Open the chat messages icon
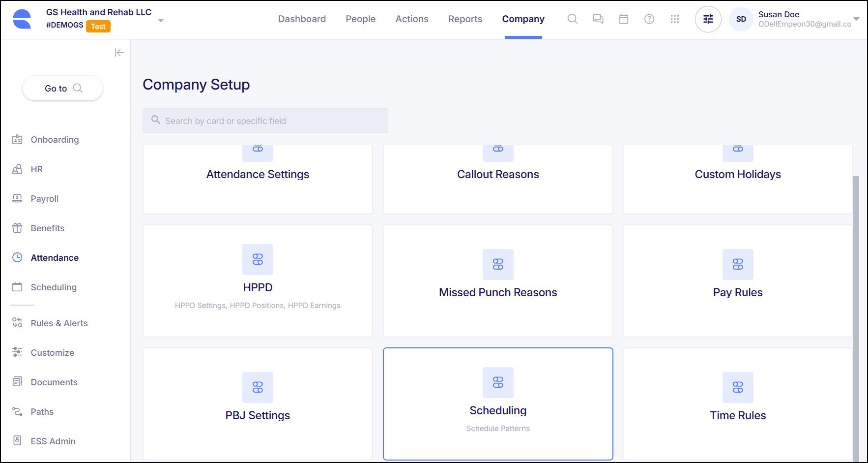This screenshot has height=463, width=868. click(598, 19)
